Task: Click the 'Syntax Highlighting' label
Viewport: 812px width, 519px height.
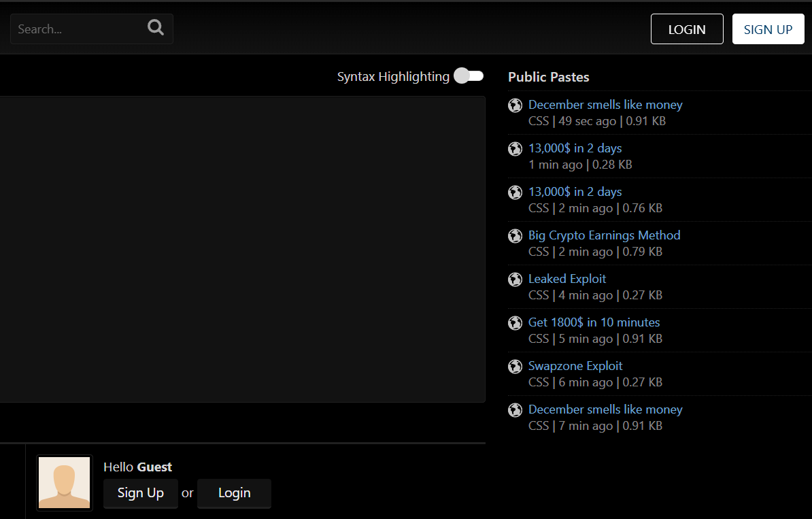Action: [393, 77]
